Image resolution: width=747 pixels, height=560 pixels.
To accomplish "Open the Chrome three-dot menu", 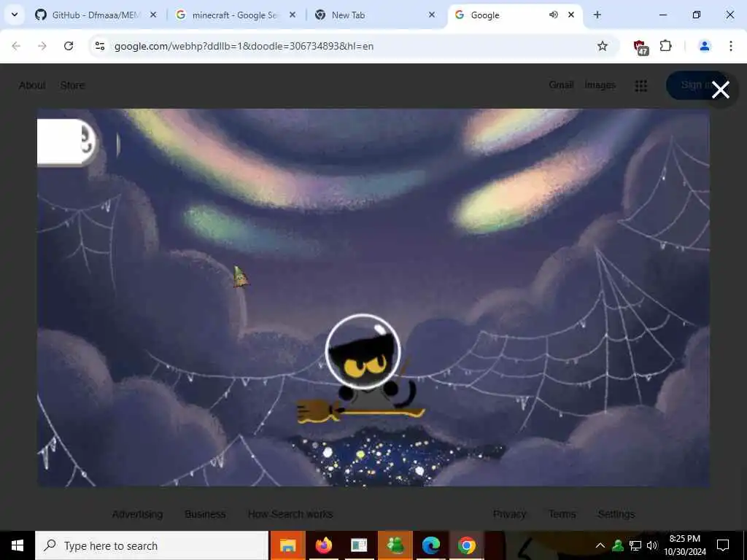I will (x=731, y=46).
